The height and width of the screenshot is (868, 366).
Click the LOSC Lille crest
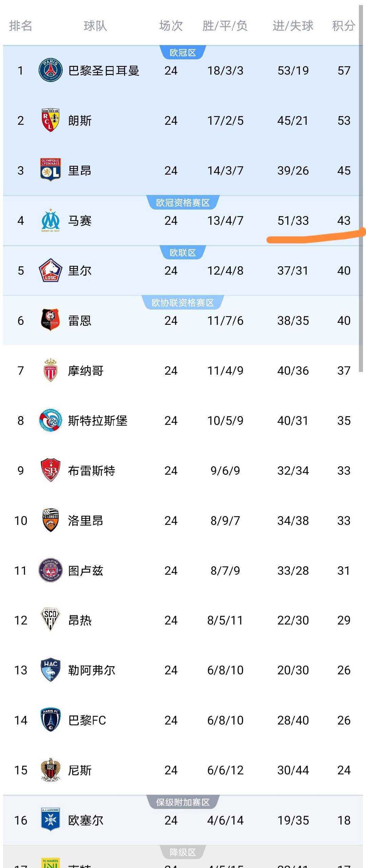coord(50,270)
